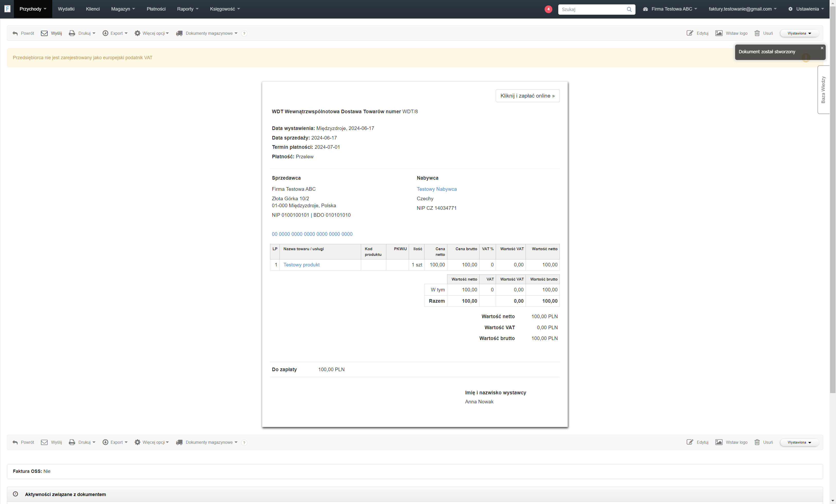The width and height of the screenshot is (836, 504).
Task: Close the 'Dokument został stworzony' notification
Action: coord(822,48)
